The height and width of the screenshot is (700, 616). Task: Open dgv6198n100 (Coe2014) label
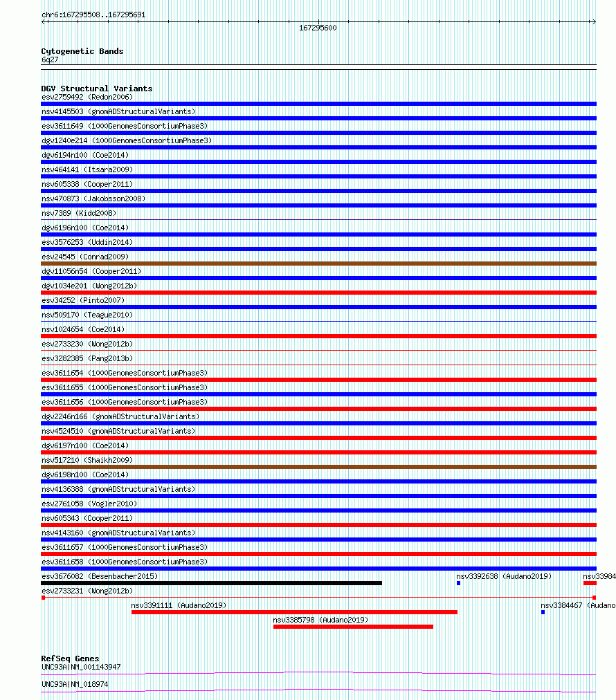85,474
